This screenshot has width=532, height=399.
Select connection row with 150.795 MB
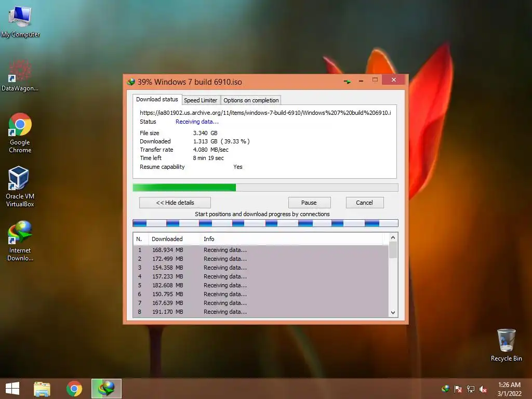[261, 294]
